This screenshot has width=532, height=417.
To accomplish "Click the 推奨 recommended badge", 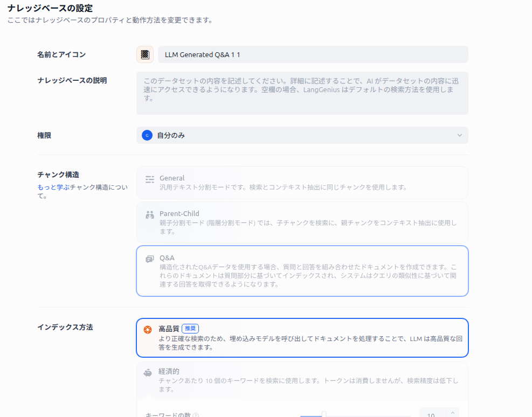I will (x=190, y=329).
